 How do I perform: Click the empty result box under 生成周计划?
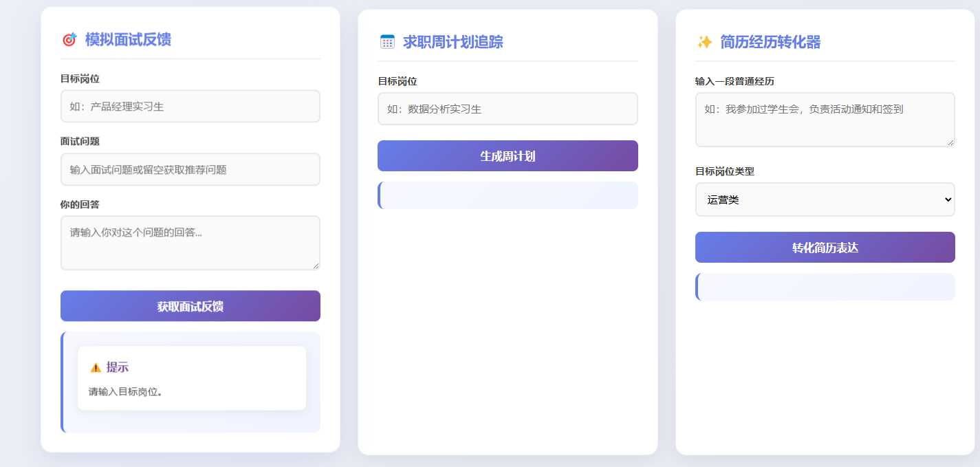[x=508, y=195]
